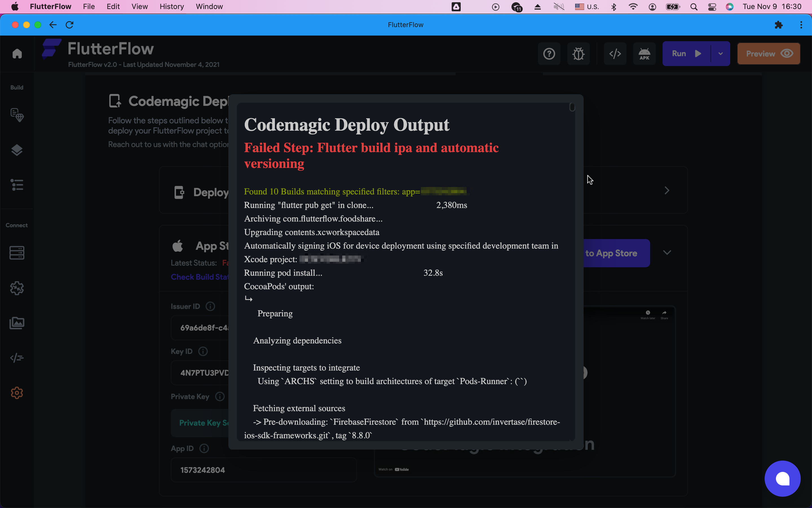
Task: Open the Wi-Fi status menu
Action: point(633,7)
